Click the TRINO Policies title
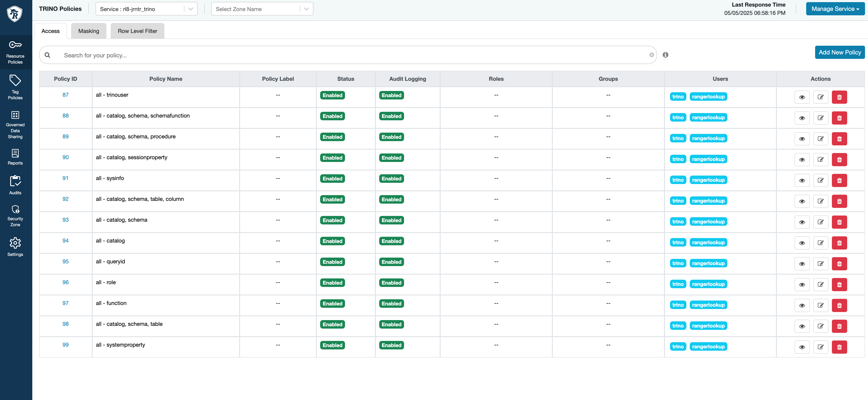Screen dimensions: 868x400 coord(60,9)
